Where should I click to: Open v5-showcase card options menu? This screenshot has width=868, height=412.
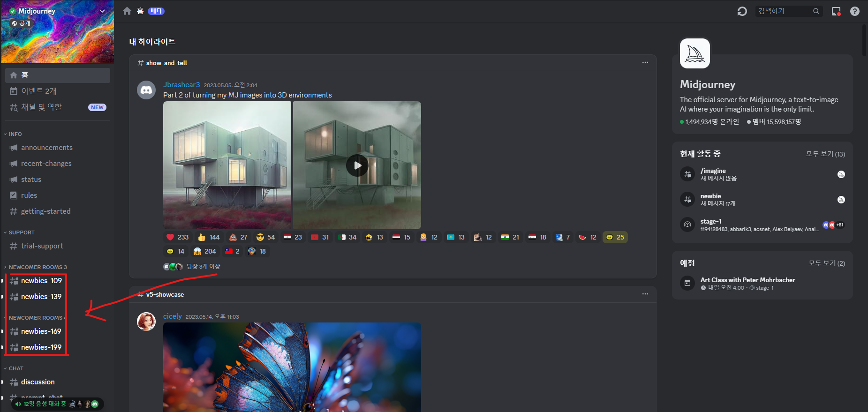[645, 294]
